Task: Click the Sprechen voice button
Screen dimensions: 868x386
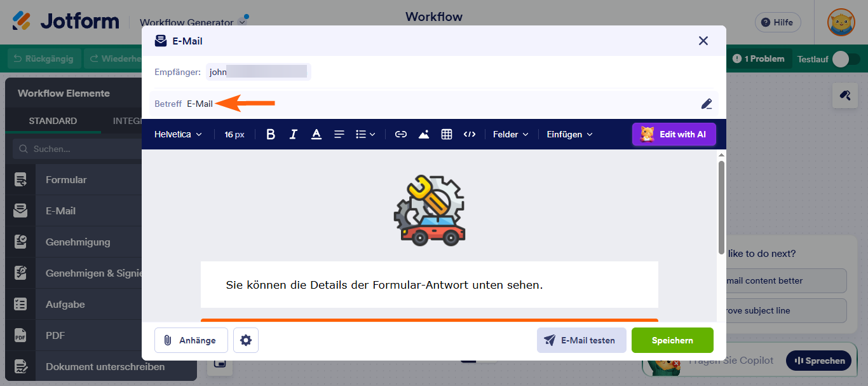Action: (818, 361)
